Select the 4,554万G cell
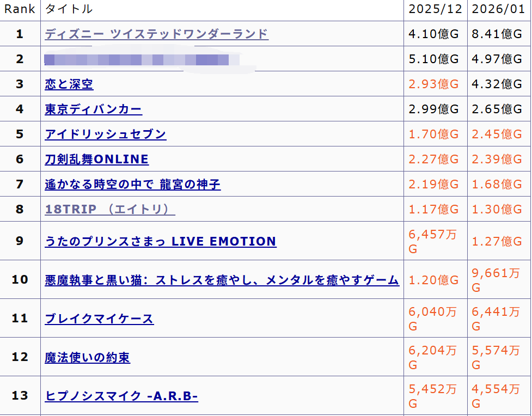Viewport: 532px width, 416px height. tap(499, 396)
